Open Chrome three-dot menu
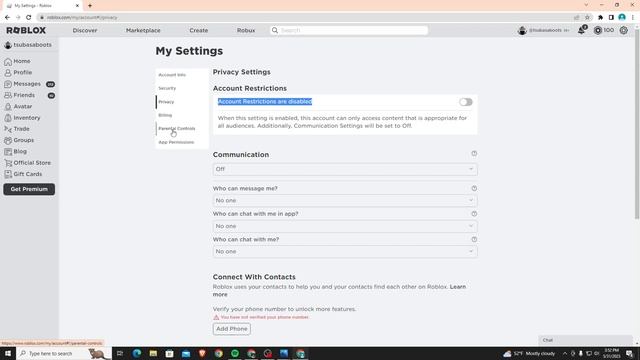The image size is (640, 360). (633, 18)
